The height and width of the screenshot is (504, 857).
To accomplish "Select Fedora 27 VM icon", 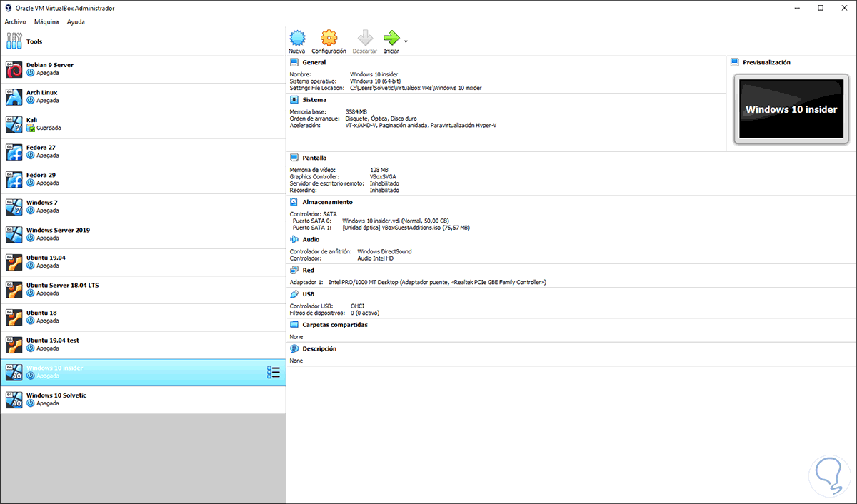I will [x=14, y=151].
